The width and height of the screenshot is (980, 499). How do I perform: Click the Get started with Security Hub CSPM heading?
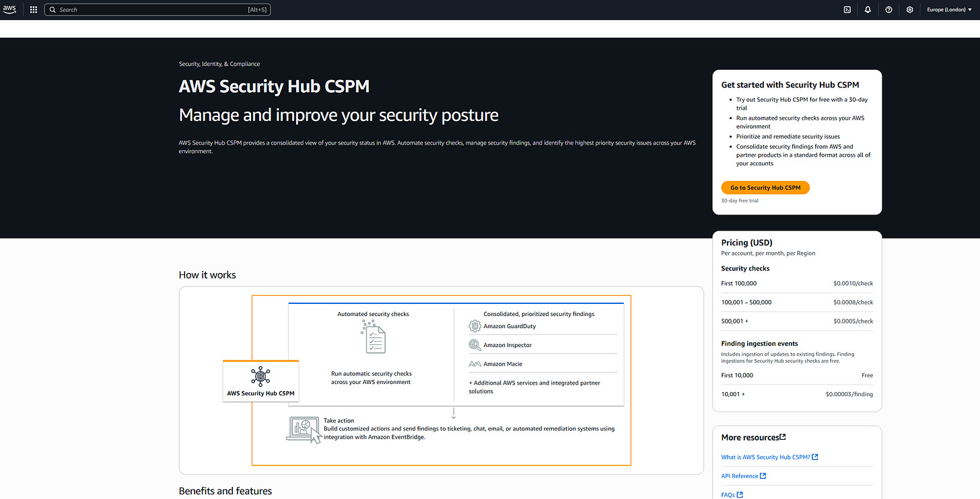pyautogui.click(x=790, y=85)
